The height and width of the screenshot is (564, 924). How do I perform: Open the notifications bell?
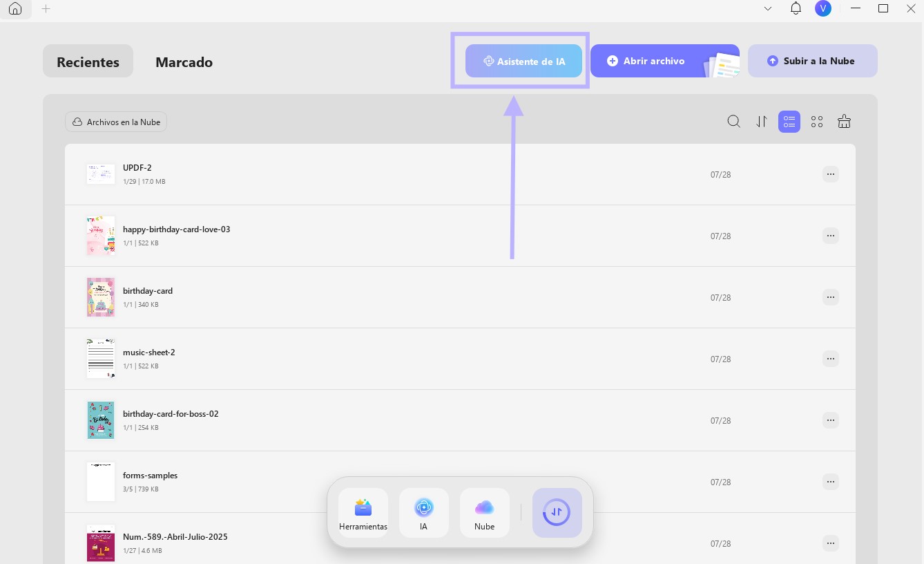click(796, 9)
